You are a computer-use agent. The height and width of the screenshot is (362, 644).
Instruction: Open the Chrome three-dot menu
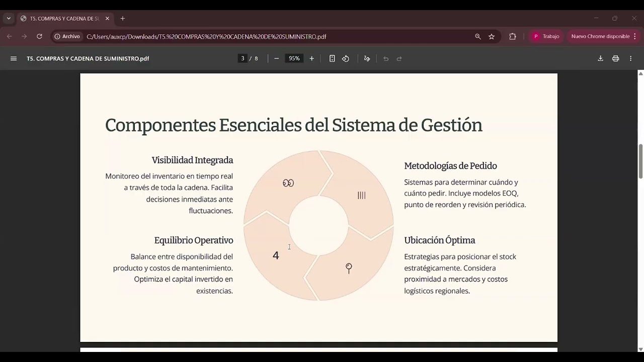(x=635, y=37)
